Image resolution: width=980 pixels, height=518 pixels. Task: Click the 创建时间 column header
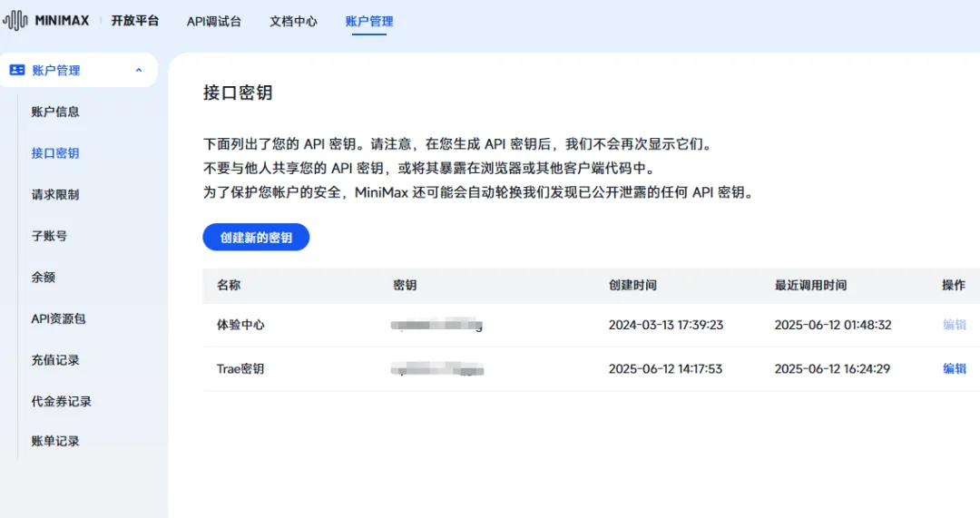(x=632, y=286)
